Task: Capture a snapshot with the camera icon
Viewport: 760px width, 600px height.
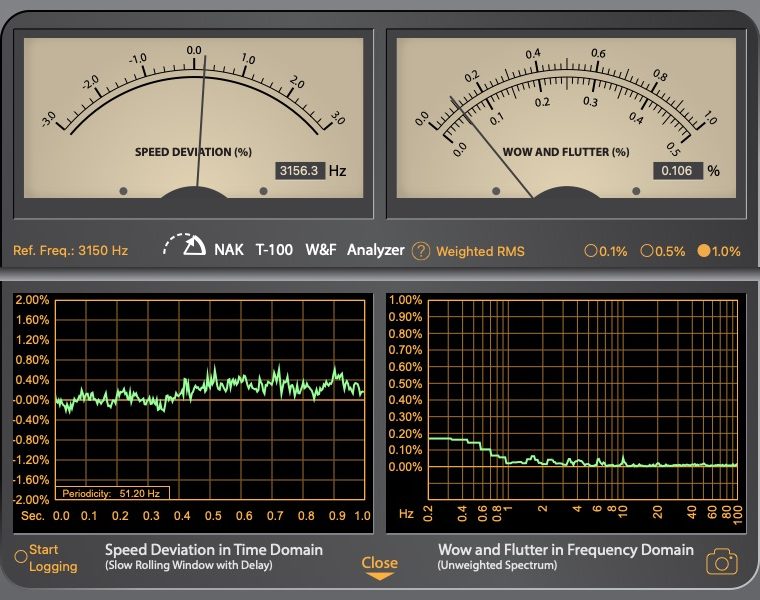Action: pyautogui.click(x=721, y=563)
